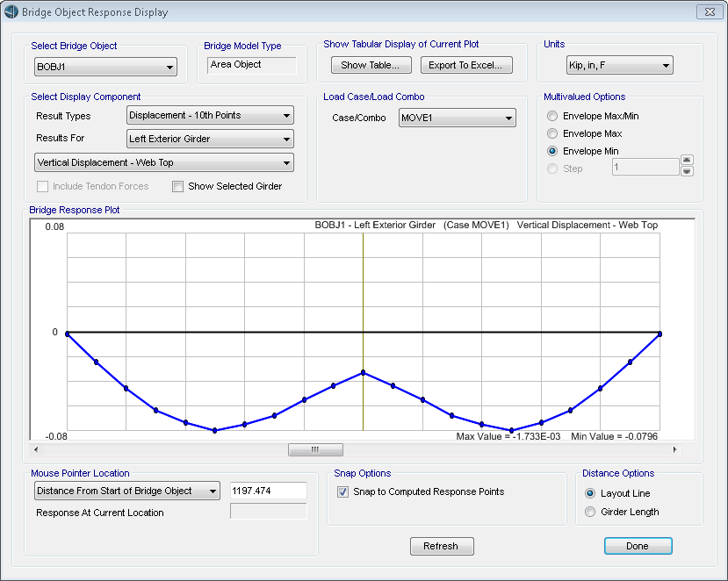Open the MOVE1 Case/Combo dropdown
Viewport: 728px width, 581px height.
click(457, 118)
